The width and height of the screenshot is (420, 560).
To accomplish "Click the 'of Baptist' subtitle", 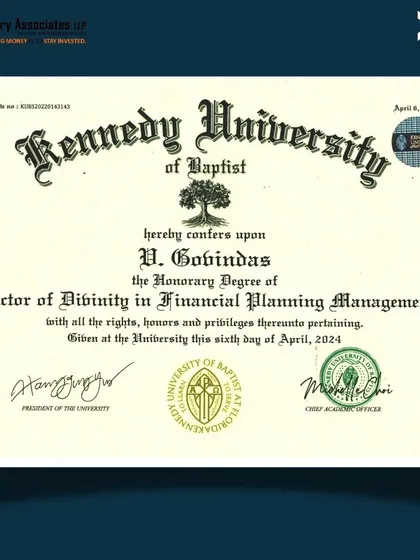I will (x=206, y=167).
